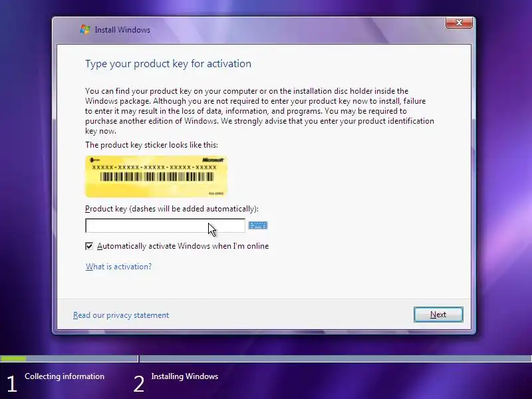This screenshot has height=399, width=532.
Task: Click the Windows flag logo in title bar
Action: 85,29
